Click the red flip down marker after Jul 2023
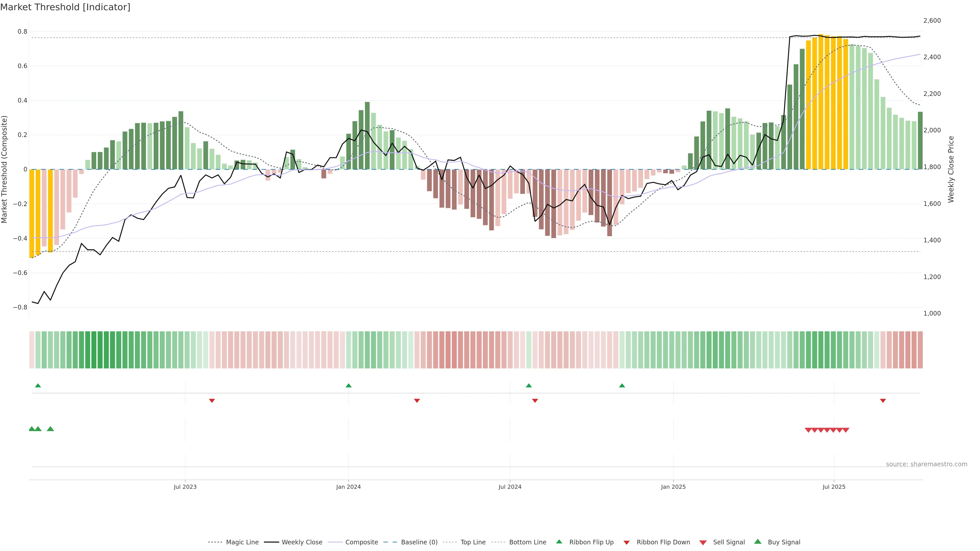Viewport: 980px width, 551px height. pyautogui.click(x=212, y=401)
